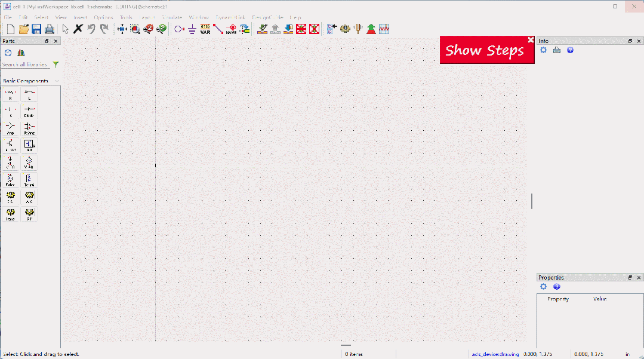Click the gray up-arrow hierarchy icon

[x=275, y=29]
